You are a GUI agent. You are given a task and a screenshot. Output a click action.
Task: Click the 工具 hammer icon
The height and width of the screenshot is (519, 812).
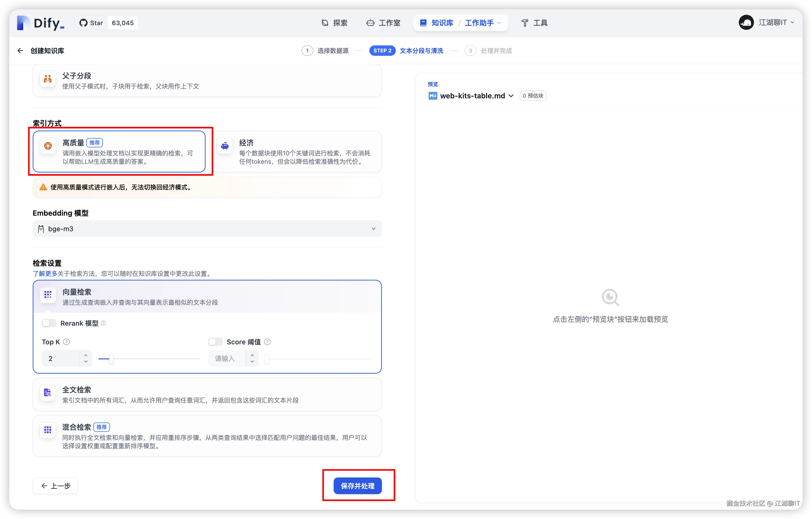[525, 23]
